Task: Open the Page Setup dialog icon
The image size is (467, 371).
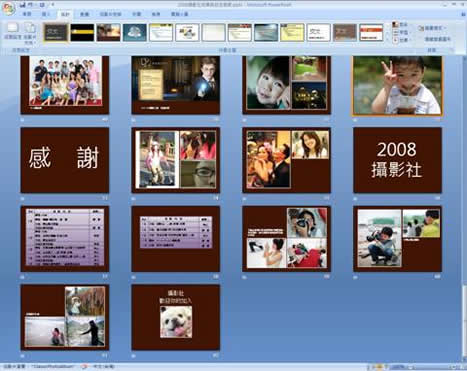Action: [13, 31]
